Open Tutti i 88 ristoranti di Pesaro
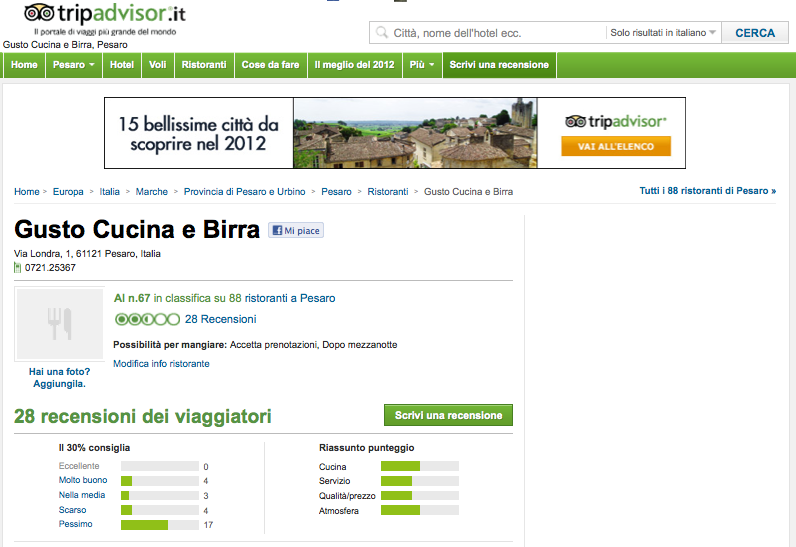796x547 pixels. 708,191
